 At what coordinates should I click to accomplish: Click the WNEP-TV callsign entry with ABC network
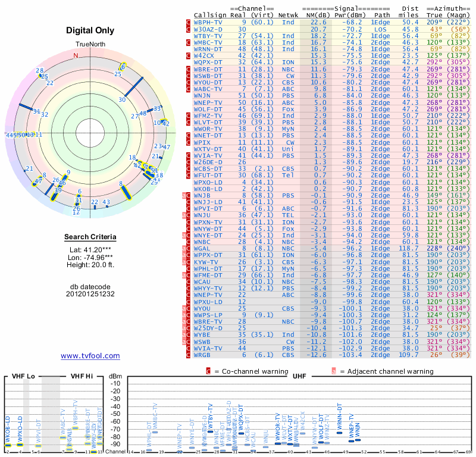coord(208,102)
